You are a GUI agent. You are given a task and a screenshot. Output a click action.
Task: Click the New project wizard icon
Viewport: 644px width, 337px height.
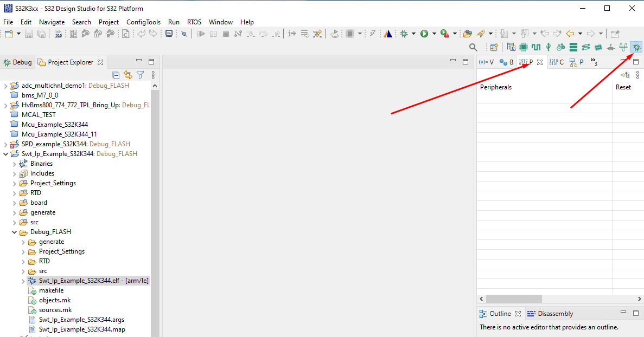tap(9, 34)
